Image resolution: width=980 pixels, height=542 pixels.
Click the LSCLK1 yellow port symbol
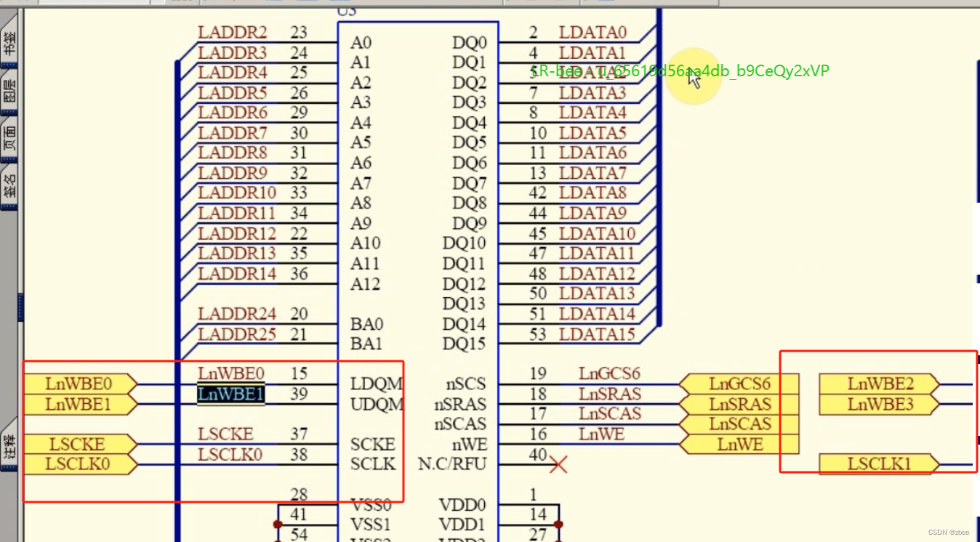click(879, 464)
